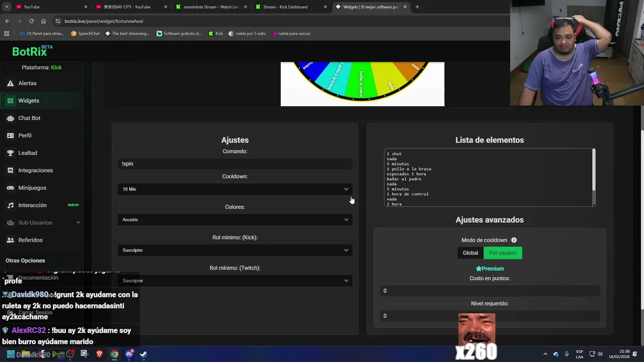
Task: Open the volume tray icon
Action: click(x=600, y=354)
